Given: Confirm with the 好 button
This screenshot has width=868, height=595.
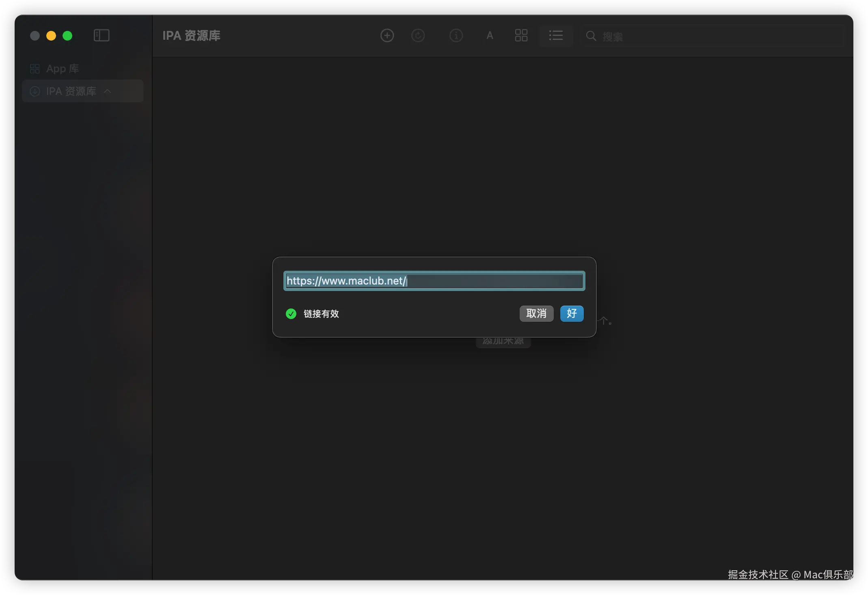Looking at the screenshot, I should click(x=572, y=314).
